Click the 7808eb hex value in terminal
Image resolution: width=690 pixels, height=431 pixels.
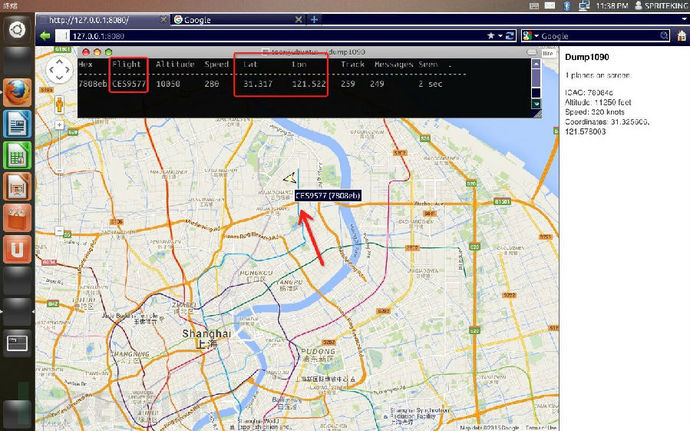tap(92, 84)
